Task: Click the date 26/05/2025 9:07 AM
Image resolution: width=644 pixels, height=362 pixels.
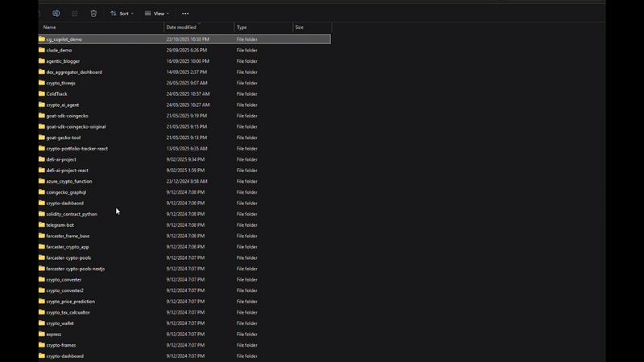Action: 187,83
